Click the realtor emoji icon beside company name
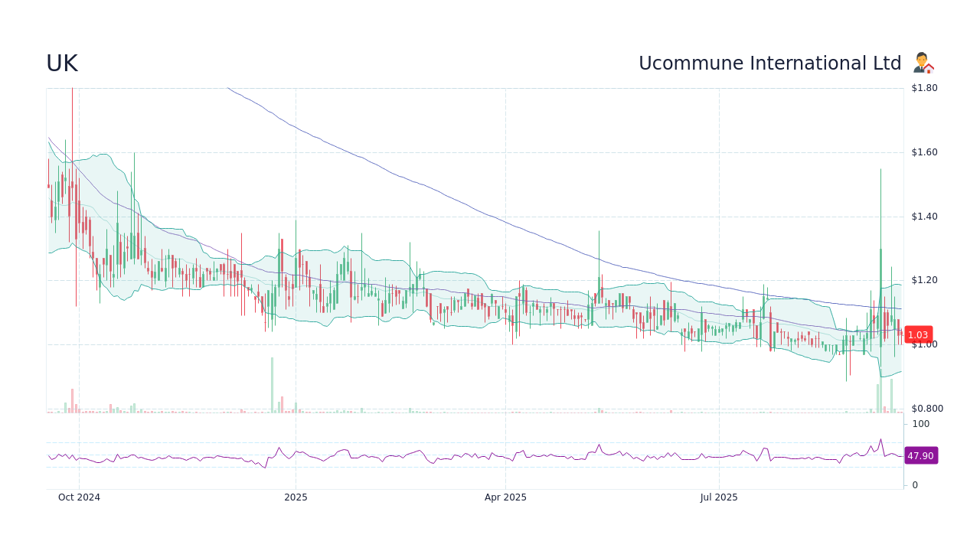Image resolution: width=980 pixels, height=551 pixels. 923,63
